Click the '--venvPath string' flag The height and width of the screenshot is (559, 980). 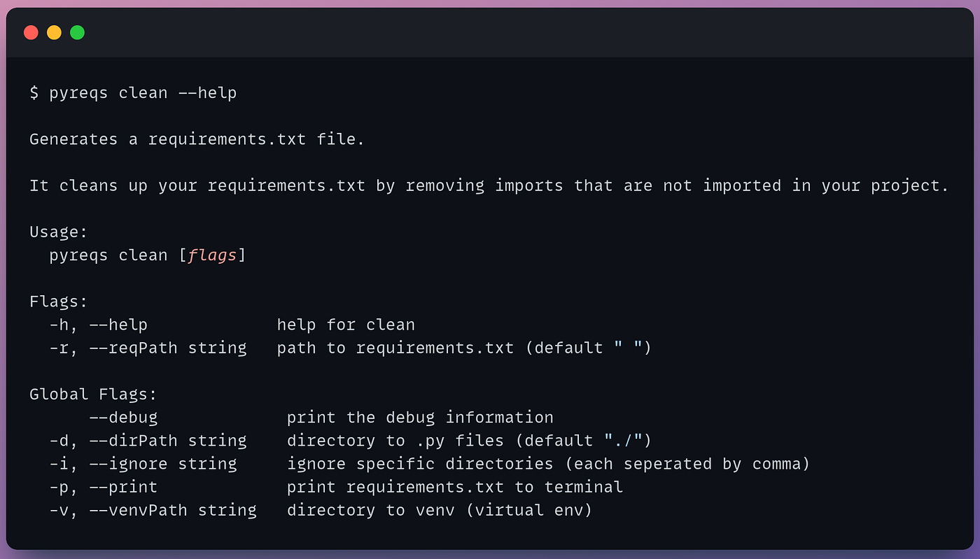click(173, 510)
